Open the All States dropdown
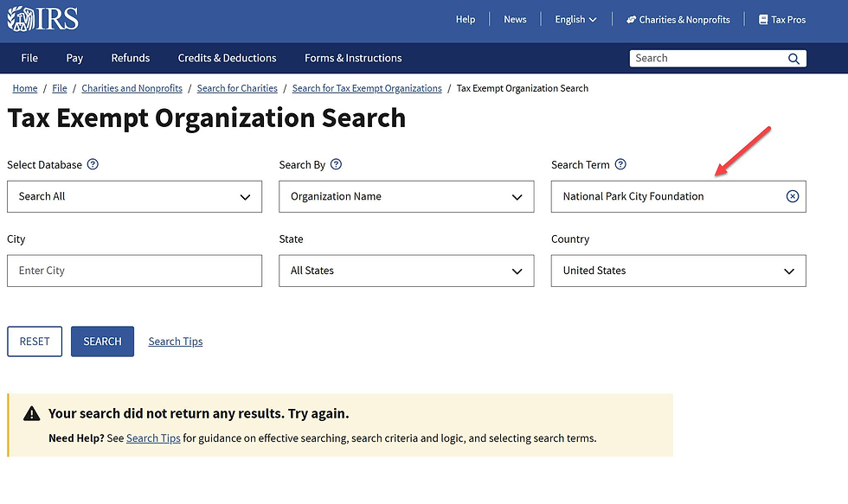 click(x=406, y=271)
